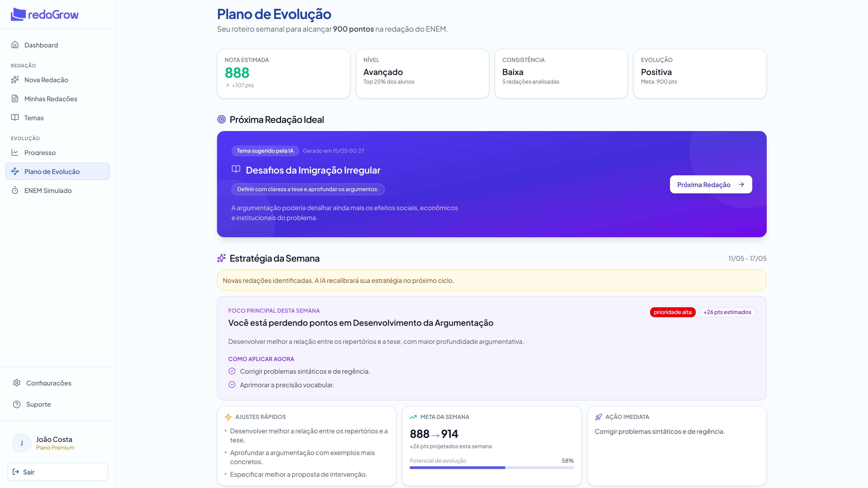Image resolution: width=868 pixels, height=488 pixels.
Task: Click the João Costa avatar circle
Action: click(21, 443)
